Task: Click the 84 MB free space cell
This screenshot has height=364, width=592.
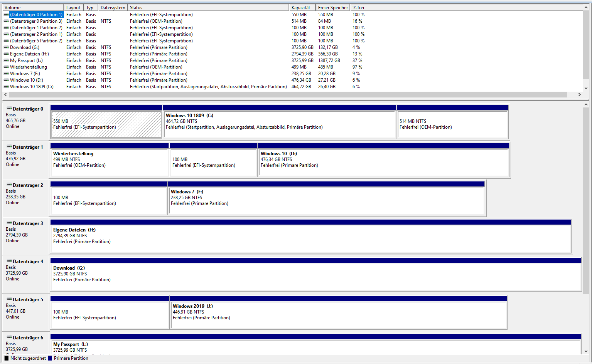Action: coord(324,21)
